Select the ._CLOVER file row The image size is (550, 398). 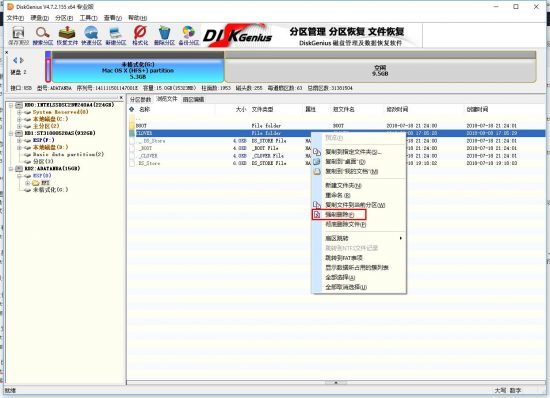pyautogui.click(x=337, y=156)
